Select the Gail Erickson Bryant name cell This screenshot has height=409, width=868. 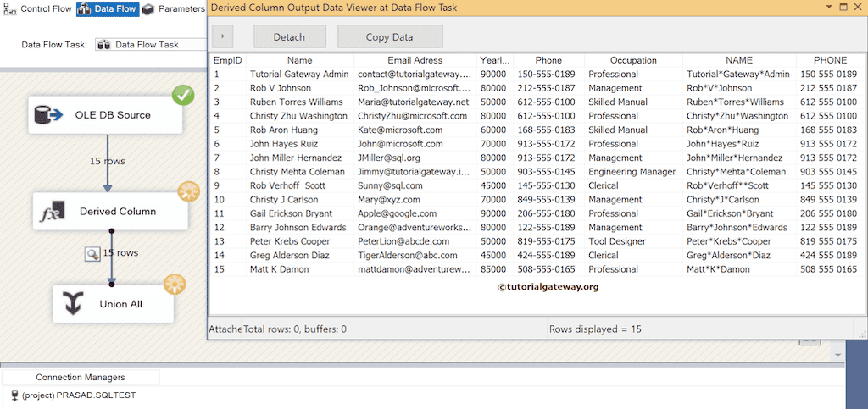coord(299,214)
